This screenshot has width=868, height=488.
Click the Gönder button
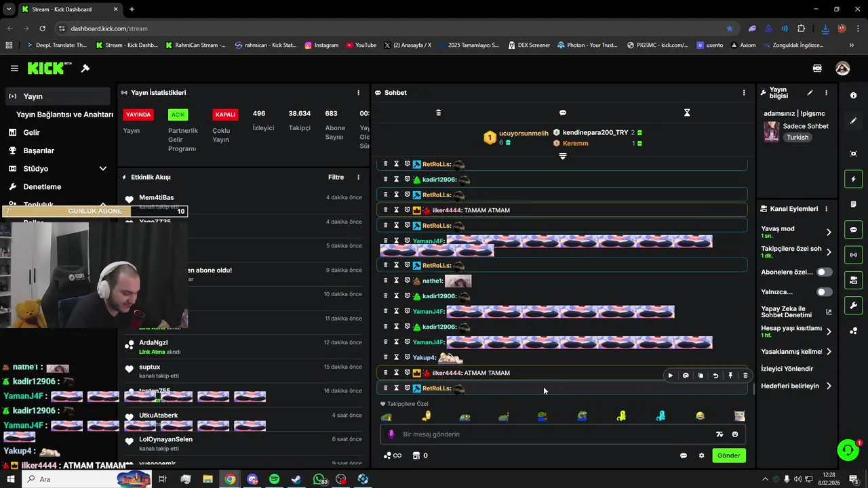[x=729, y=455]
